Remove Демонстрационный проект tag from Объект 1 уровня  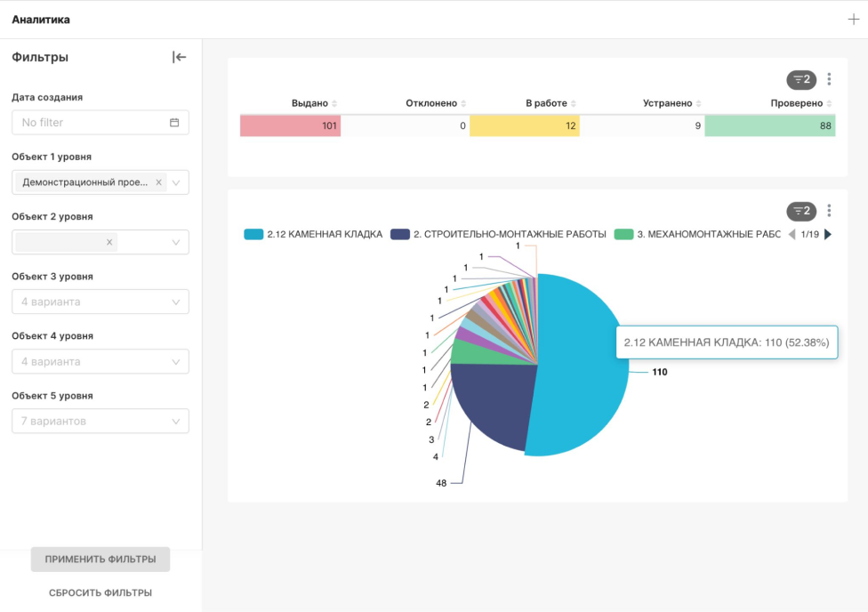coord(159,182)
